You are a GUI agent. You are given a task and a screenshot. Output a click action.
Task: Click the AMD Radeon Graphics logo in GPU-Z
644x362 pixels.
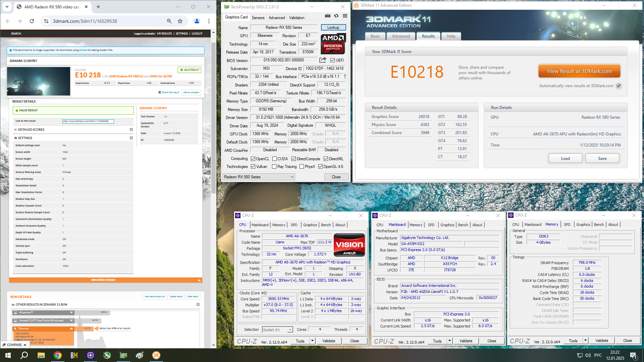pyautogui.click(x=333, y=44)
